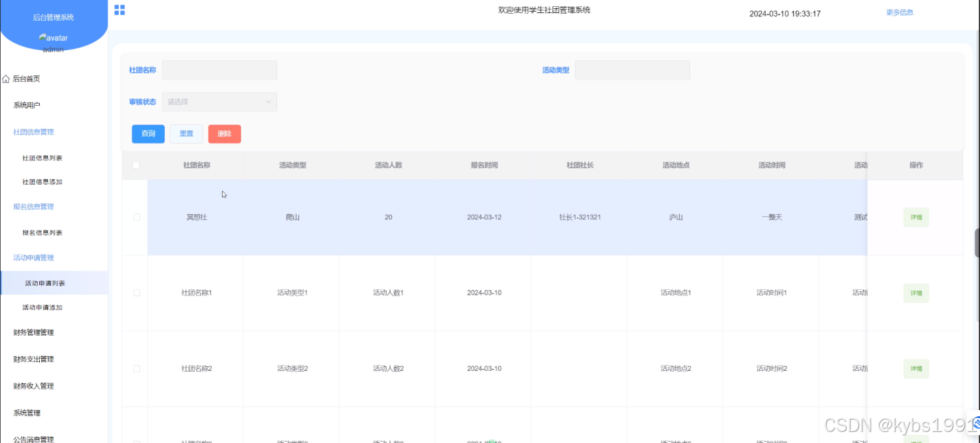
Task: Click the 2024-03-10 19:33:17 timestamp
Action: (785, 14)
